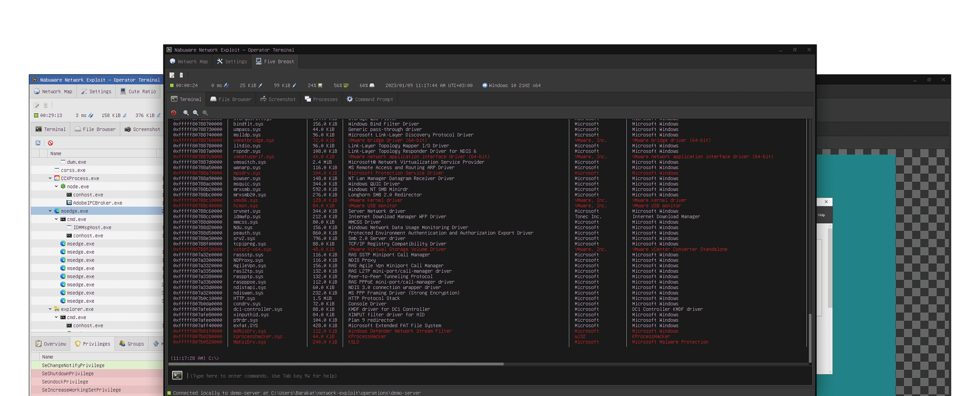Select SeShutdownPrivilege row
980x396 pixels.
tap(97, 373)
